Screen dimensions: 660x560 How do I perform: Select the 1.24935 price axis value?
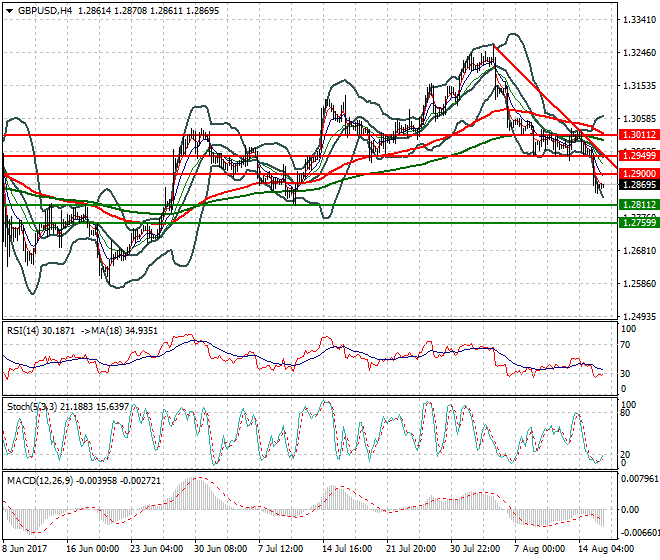(639, 316)
